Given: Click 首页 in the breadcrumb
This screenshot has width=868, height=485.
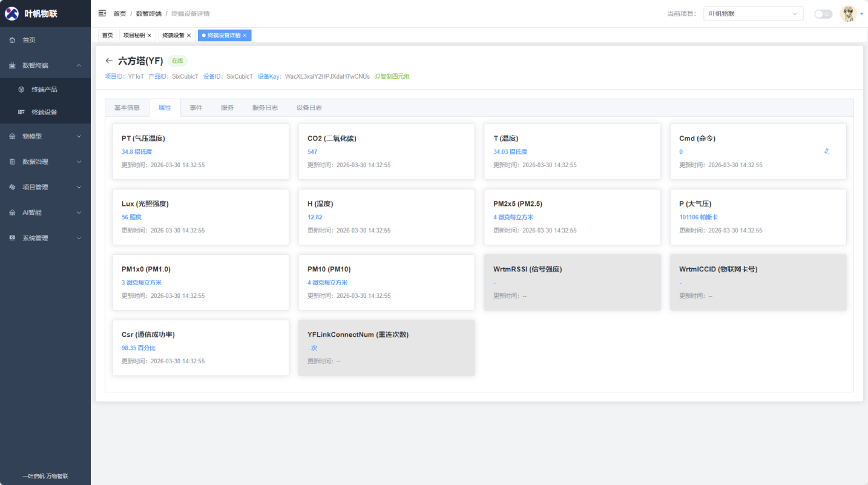Looking at the screenshot, I should click(x=120, y=13).
